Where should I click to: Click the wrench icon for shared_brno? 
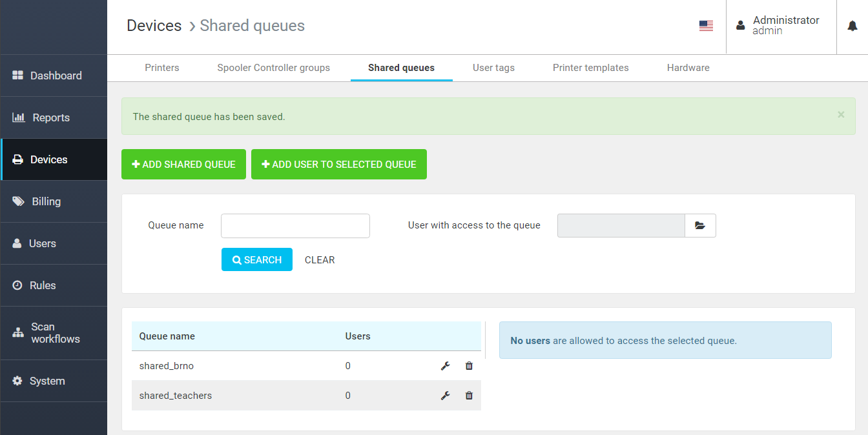(x=445, y=366)
